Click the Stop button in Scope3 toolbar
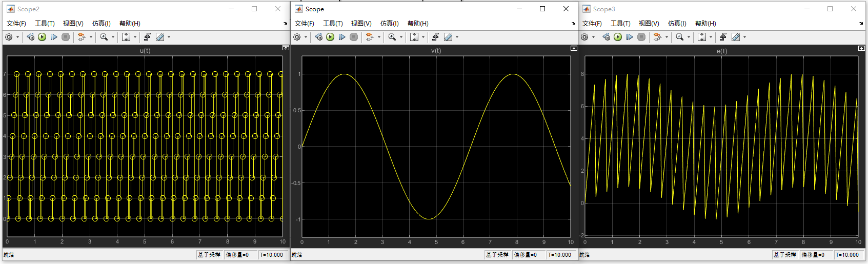This screenshot has height=264, width=868. [x=641, y=37]
